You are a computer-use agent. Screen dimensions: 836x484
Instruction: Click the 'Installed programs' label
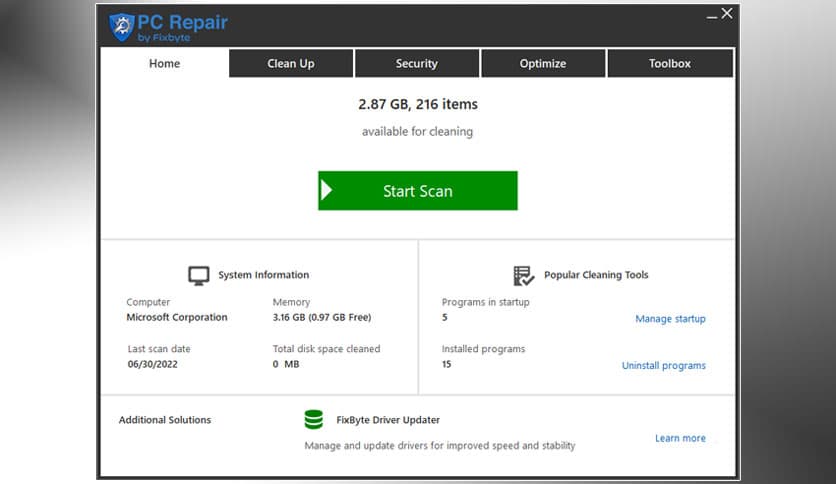[x=483, y=349]
